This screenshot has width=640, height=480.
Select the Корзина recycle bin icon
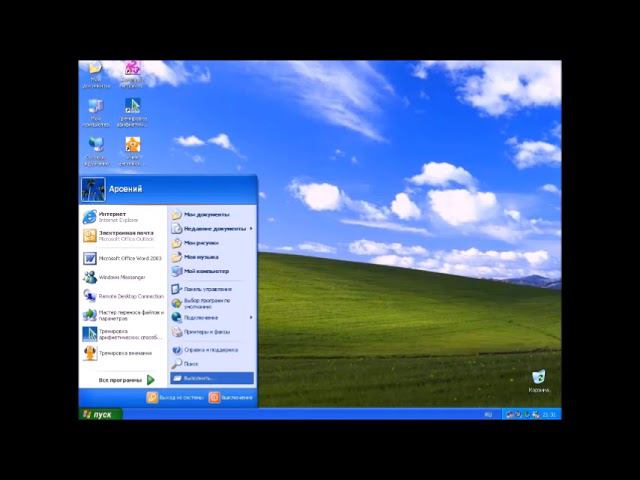click(x=539, y=381)
